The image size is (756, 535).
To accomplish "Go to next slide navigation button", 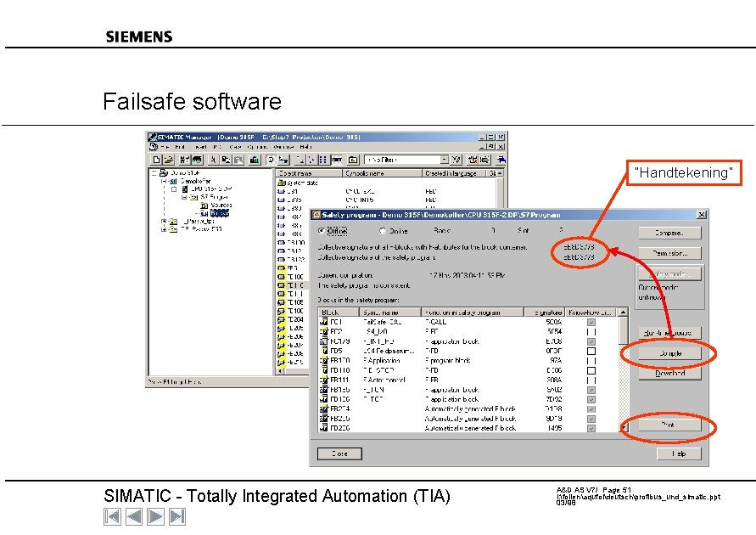I will tap(155, 516).
